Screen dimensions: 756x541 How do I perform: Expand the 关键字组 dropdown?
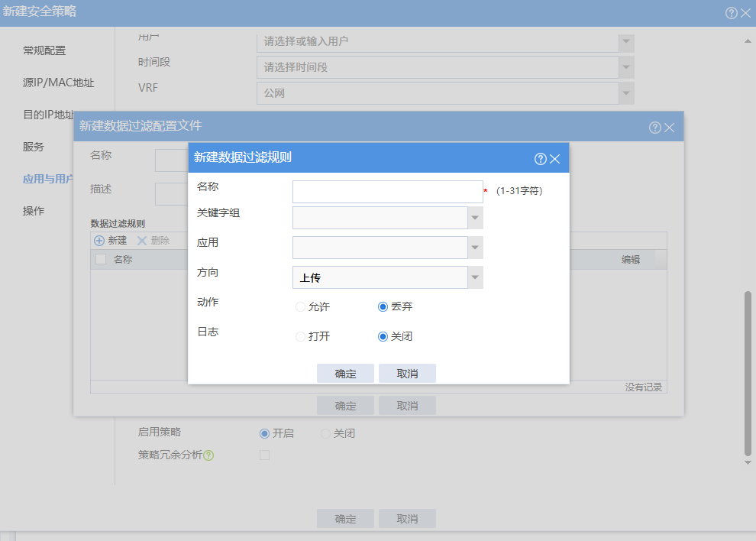click(475, 218)
